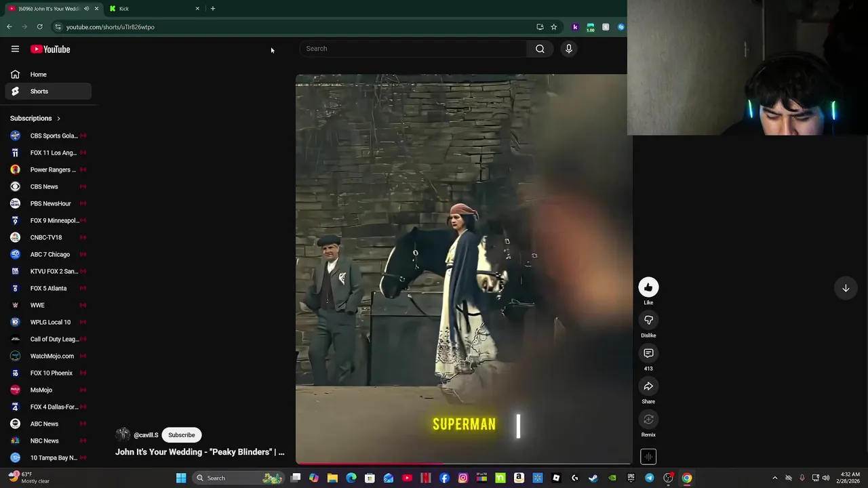Go back to the previous page
868x488 pixels.
[x=9, y=27]
